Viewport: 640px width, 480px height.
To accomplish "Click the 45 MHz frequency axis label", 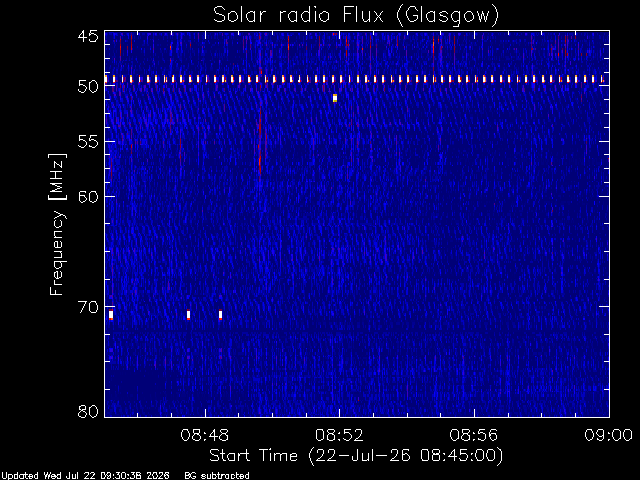I will (x=88, y=36).
